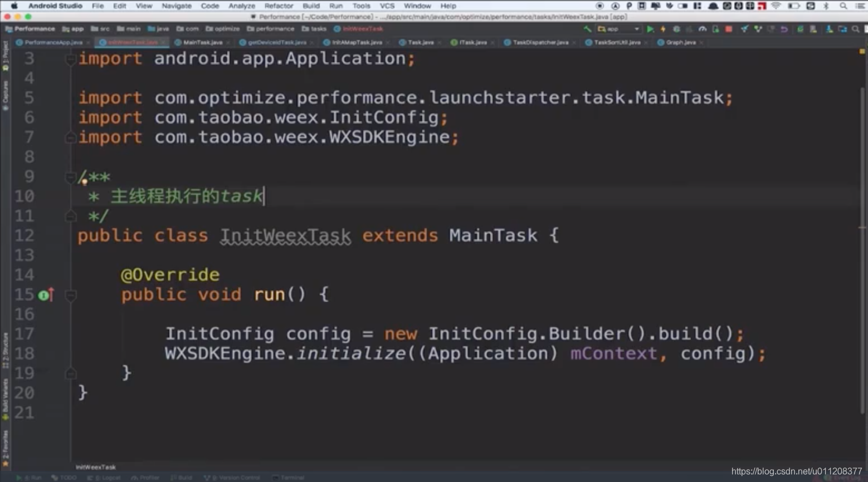This screenshot has height=482, width=868.
Task: Collapse the Javadoc fold marker on line 9
Action: coord(70,178)
